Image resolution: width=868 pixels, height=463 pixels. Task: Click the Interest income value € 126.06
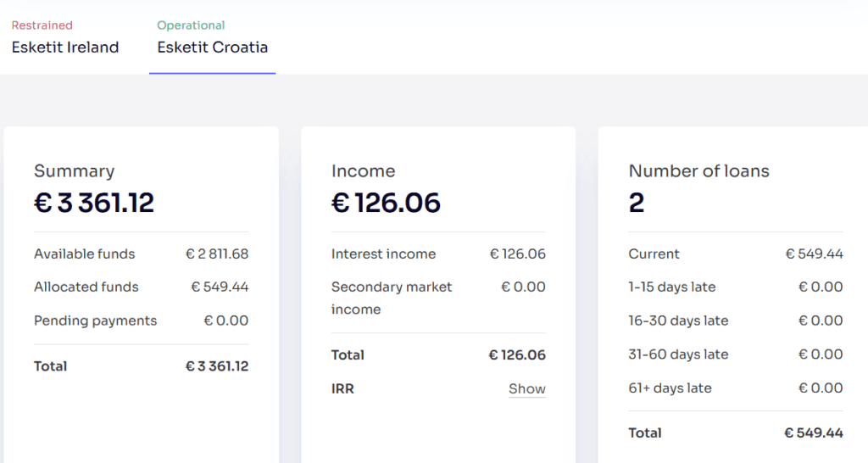coord(518,254)
